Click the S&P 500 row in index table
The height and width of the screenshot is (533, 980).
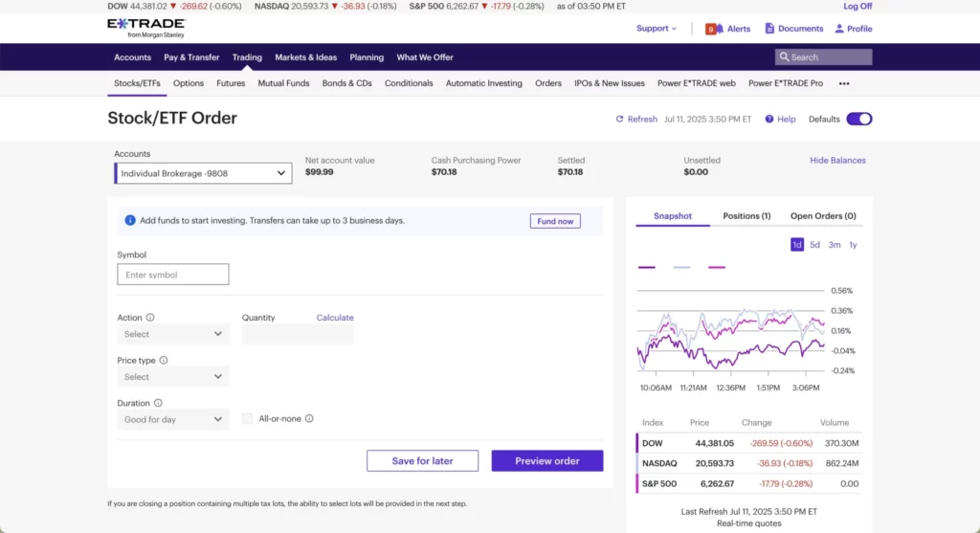click(749, 483)
